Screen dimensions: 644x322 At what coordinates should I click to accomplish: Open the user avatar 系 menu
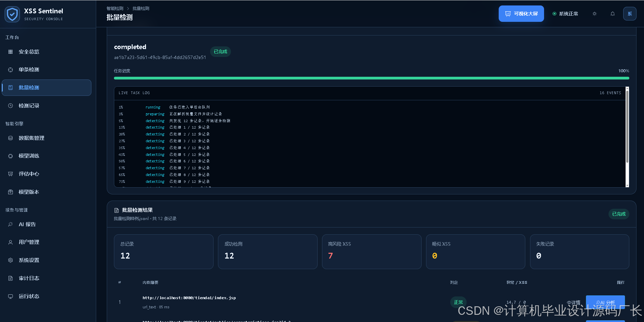coord(630,14)
